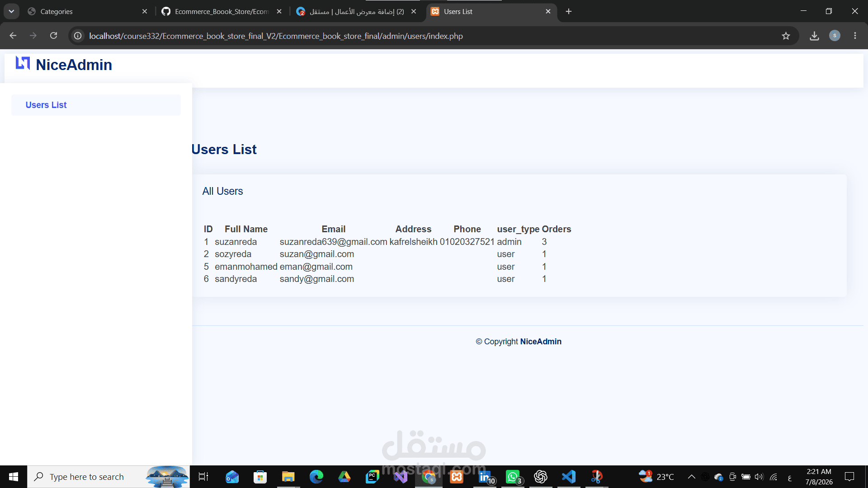Select the sandyreda name cell
868x488 pixels.
tap(236, 279)
